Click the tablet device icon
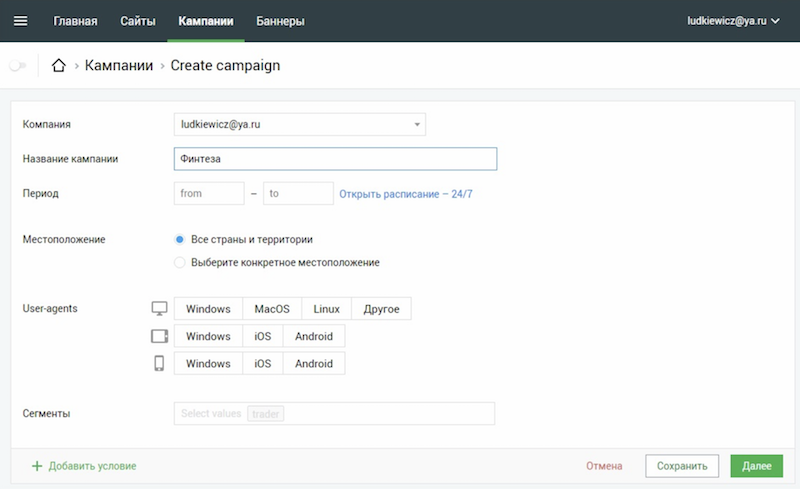 [159, 336]
